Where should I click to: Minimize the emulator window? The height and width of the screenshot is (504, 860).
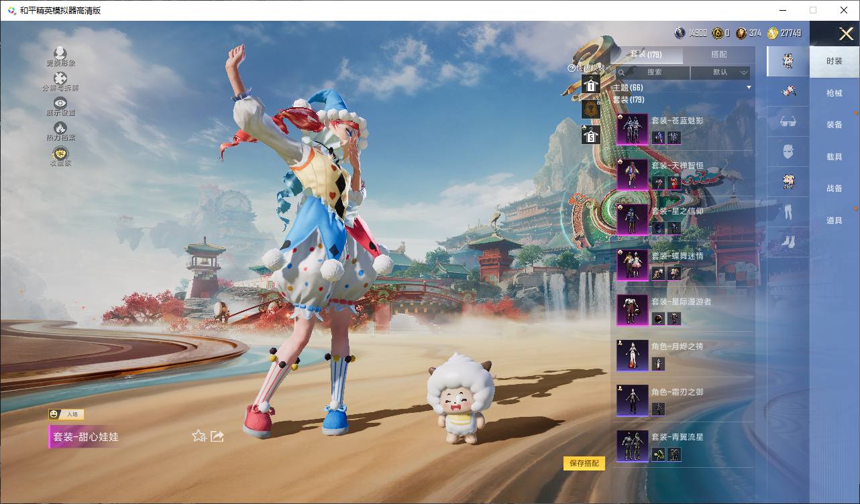(x=783, y=10)
